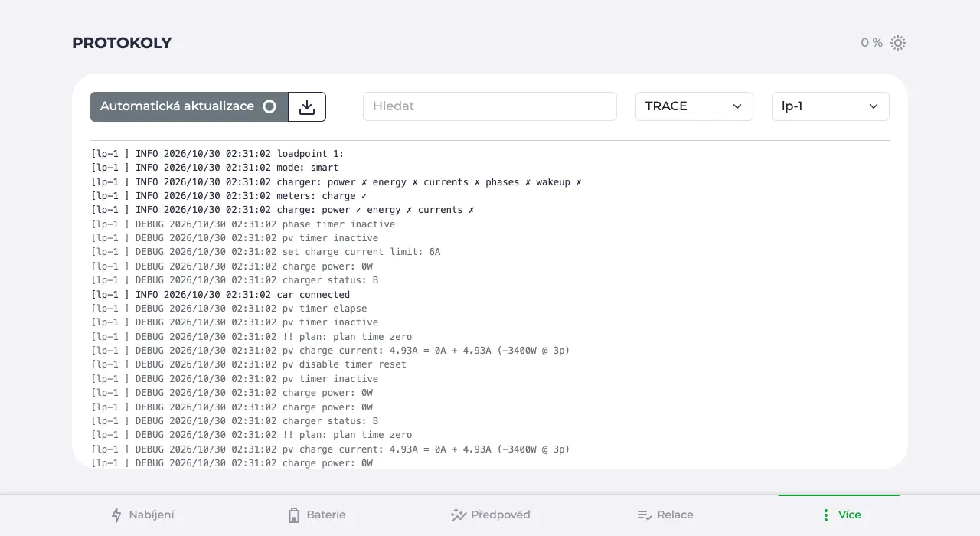
Task: Download the log file
Action: tap(307, 106)
